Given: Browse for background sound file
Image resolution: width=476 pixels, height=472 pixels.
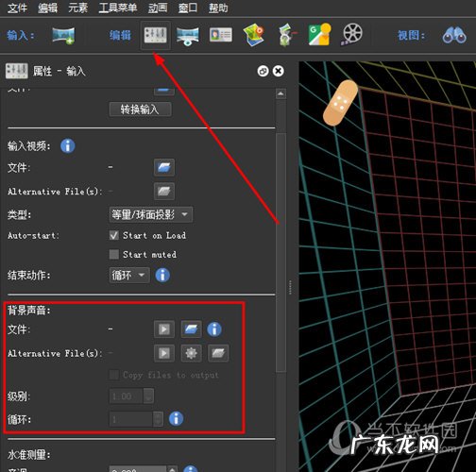Looking at the screenshot, I should tap(191, 329).
